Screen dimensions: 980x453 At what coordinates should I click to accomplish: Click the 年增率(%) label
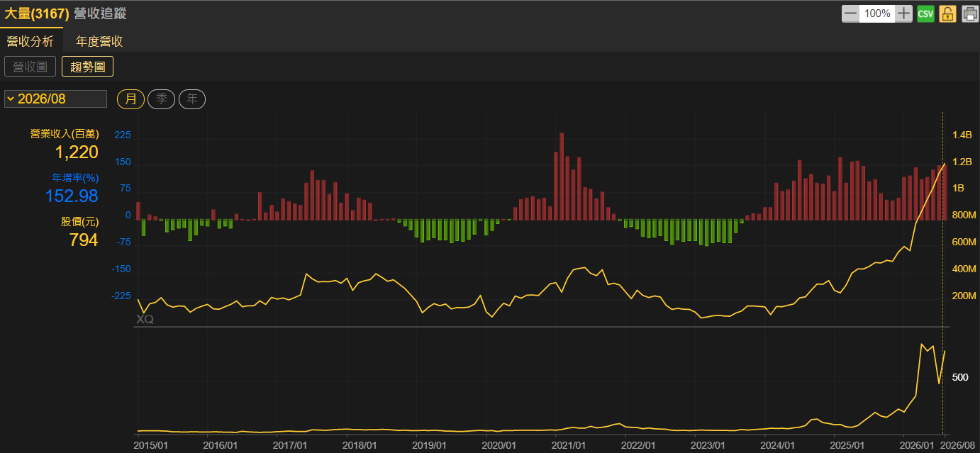pos(75,177)
